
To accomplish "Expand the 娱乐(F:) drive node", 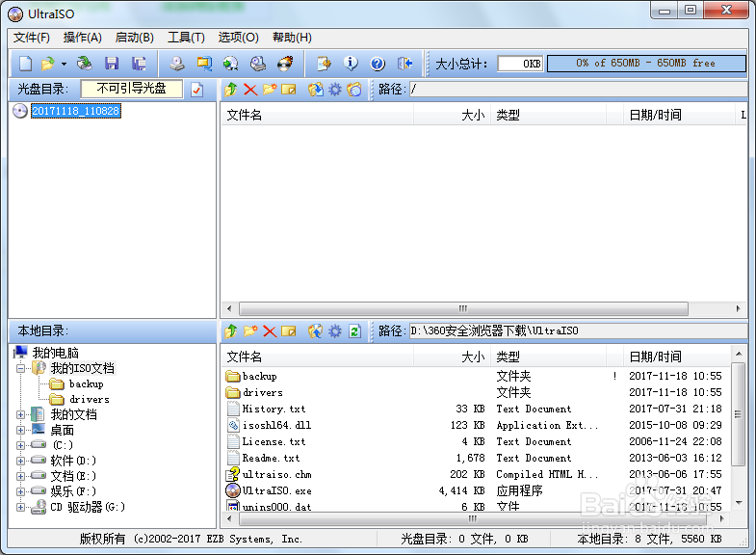I will point(20,491).
